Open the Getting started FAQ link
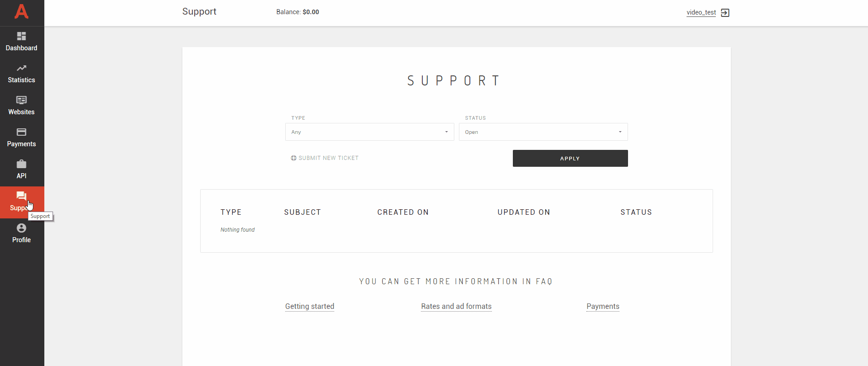868x366 pixels. [309, 306]
